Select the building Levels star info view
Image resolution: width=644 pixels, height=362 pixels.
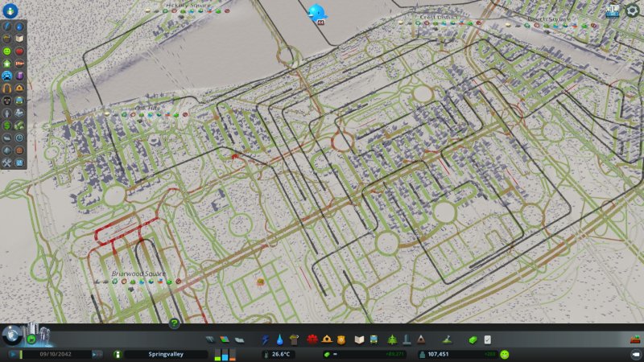7,64
